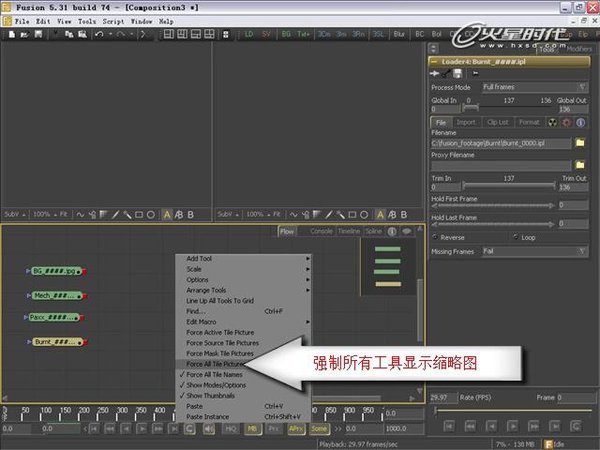
Task: Browse for Proxy Filename using folder icon
Action: (x=580, y=165)
